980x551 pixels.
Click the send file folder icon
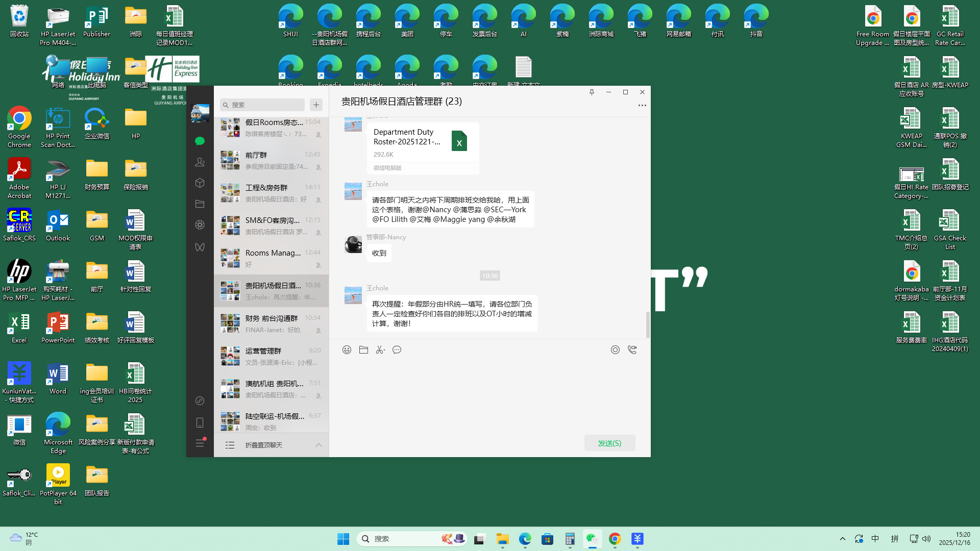363,350
